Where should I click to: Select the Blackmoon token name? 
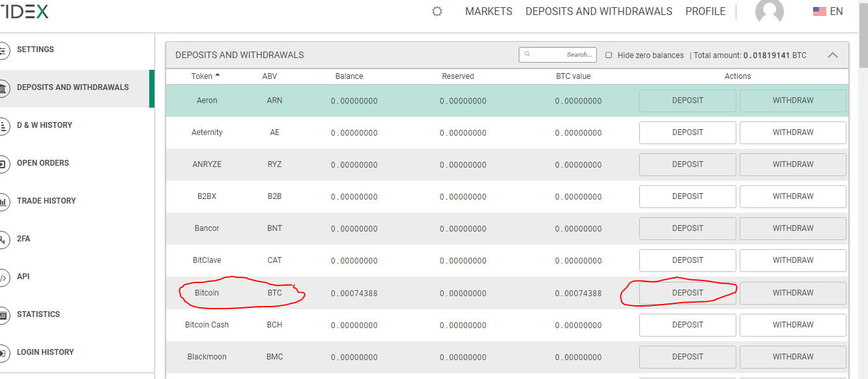pos(207,357)
